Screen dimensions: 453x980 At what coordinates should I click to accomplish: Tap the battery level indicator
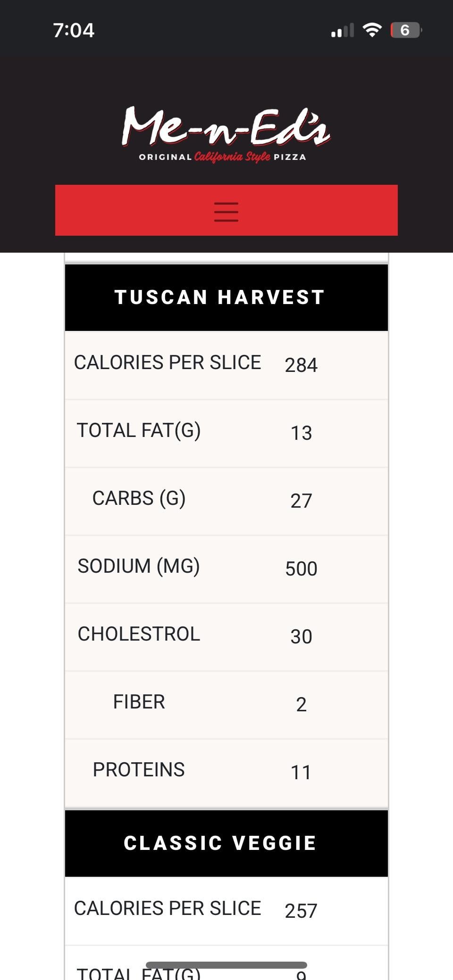405,30
